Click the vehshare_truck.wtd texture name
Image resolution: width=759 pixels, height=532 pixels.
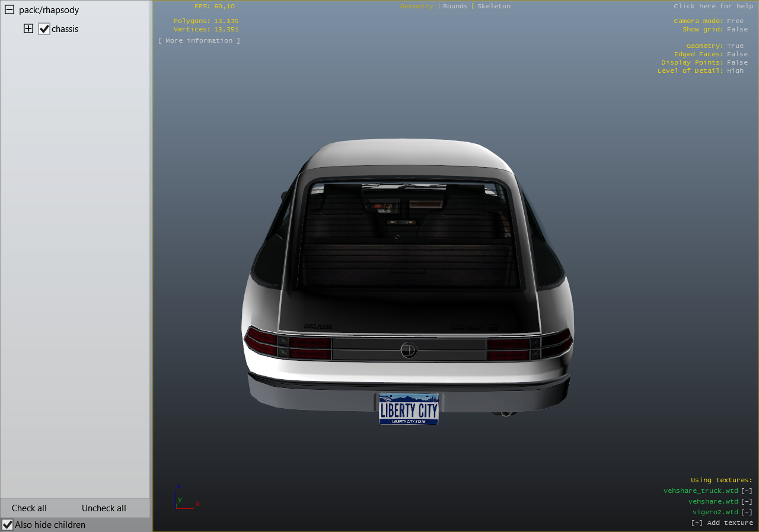(x=701, y=491)
